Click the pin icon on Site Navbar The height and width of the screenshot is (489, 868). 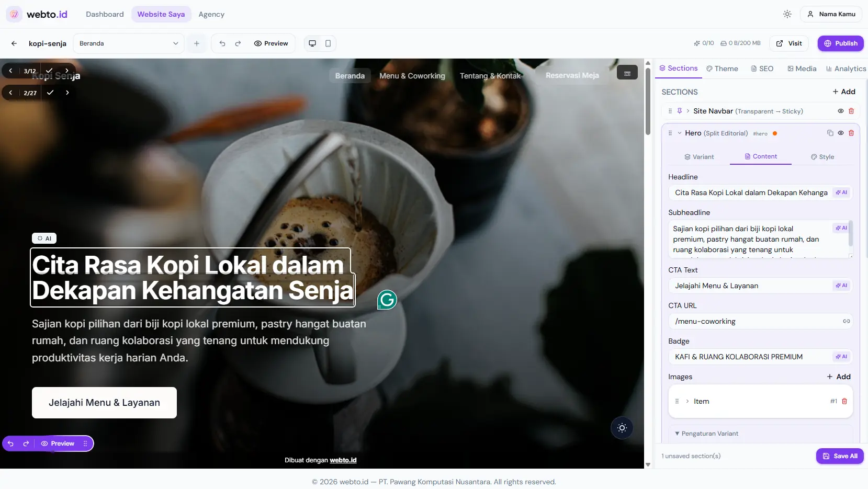(680, 111)
